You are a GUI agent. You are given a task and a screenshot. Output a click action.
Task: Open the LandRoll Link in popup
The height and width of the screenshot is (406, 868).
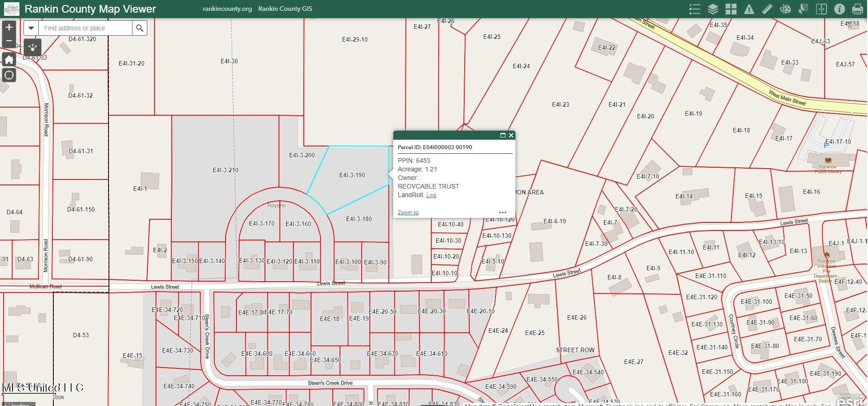[x=431, y=195]
